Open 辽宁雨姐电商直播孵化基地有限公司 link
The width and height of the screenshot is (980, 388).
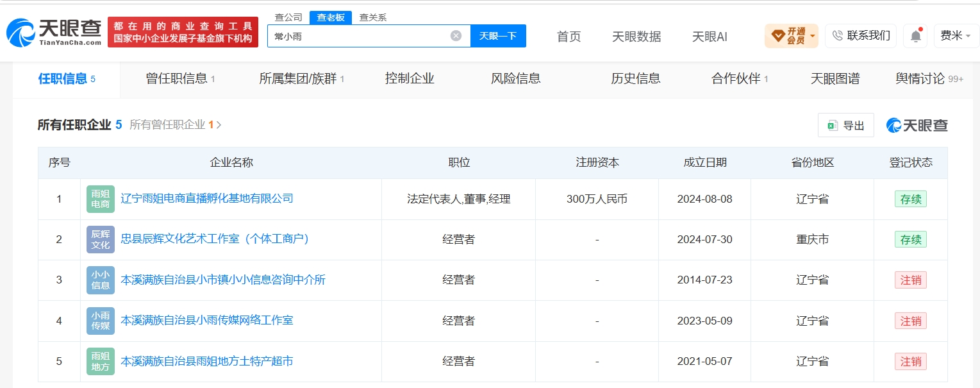[x=207, y=198]
